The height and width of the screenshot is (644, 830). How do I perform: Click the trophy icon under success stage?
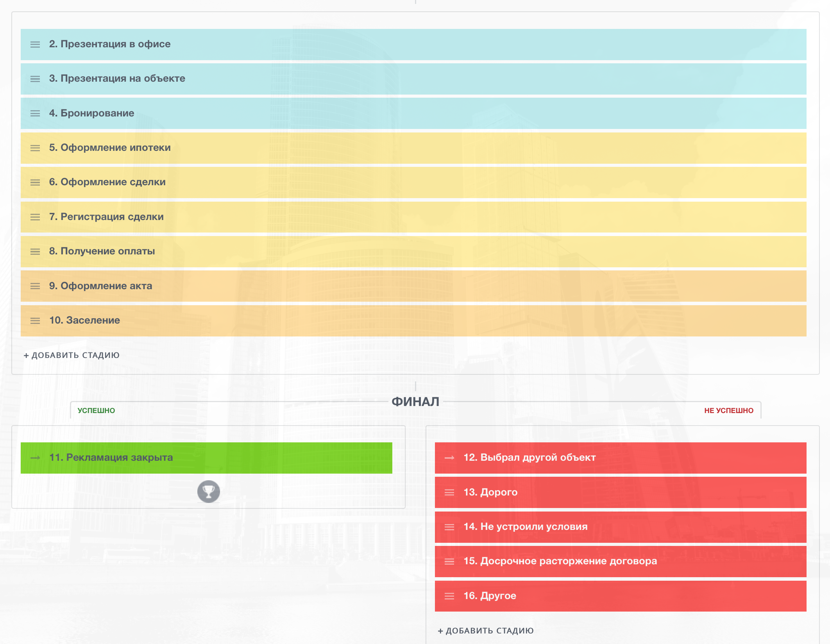pos(208,491)
